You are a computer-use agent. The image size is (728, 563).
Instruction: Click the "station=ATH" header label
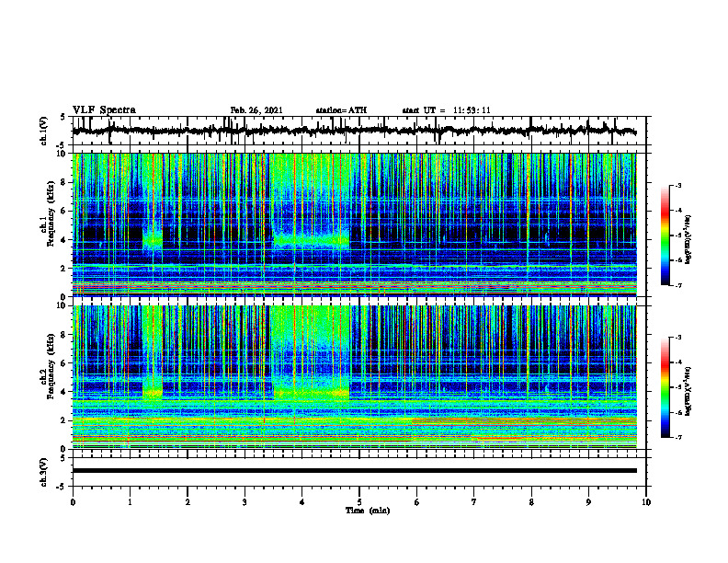pyautogui.click(x=341, y=110)
